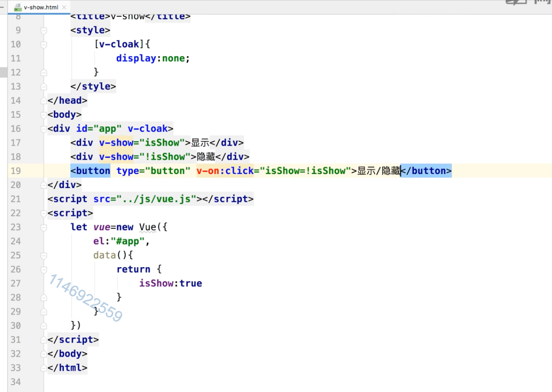The image size is (552, 392).
Task: Click the </style> fold marker on line 13
Action: [x=44, y=87]
